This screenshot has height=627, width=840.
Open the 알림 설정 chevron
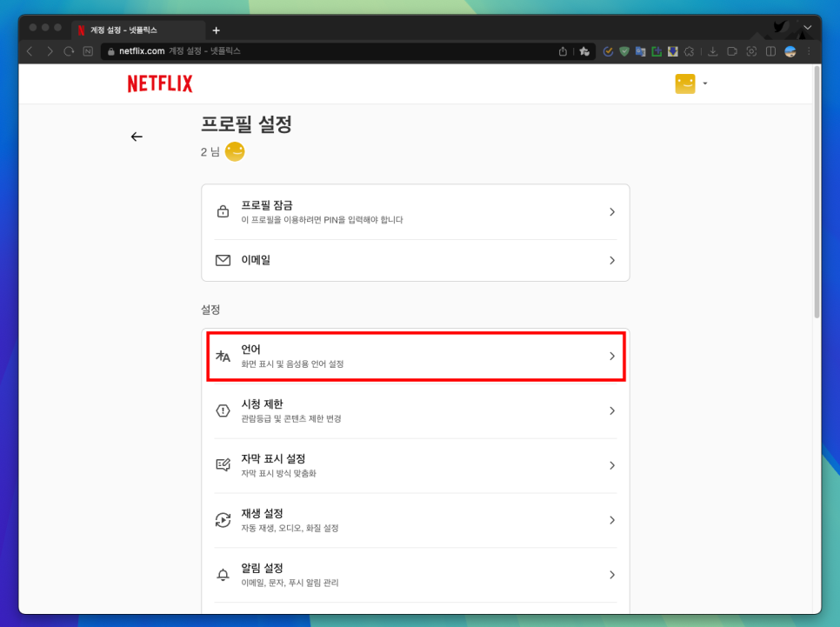[x=612, y=575]
